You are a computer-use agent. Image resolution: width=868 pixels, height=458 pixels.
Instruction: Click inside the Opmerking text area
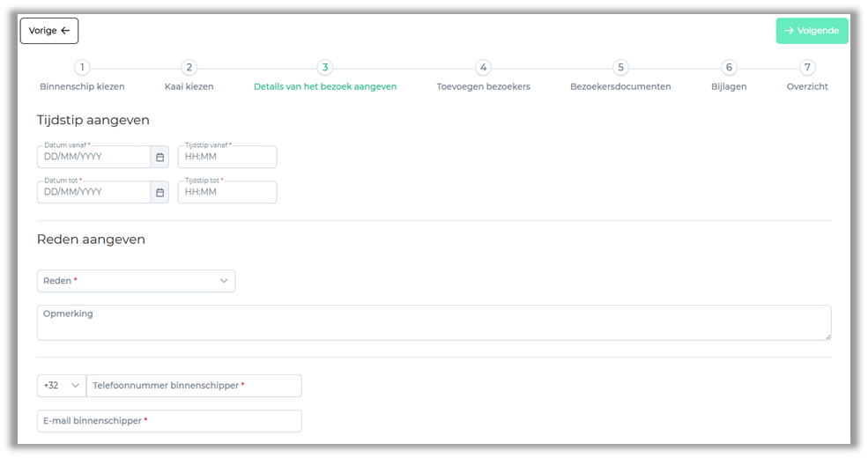[434, 323]
